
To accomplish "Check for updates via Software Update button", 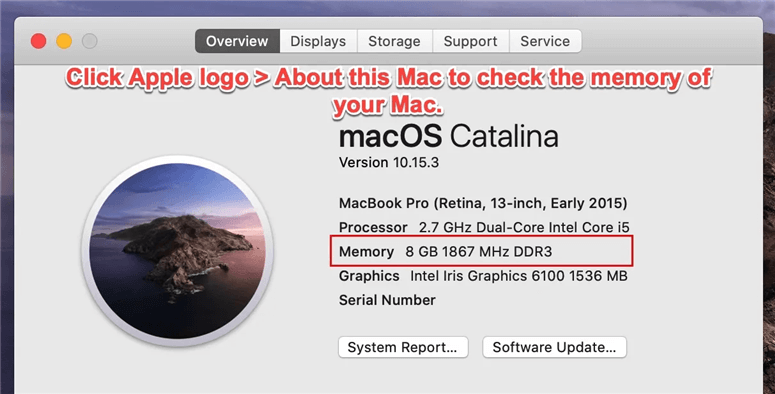I will [555, 347].
